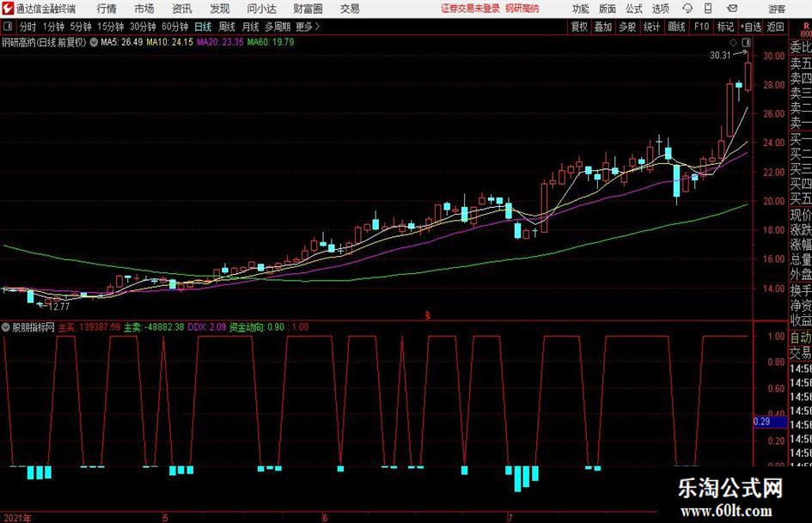Switch to the 周线 weekly tab

tap(226, 27)
